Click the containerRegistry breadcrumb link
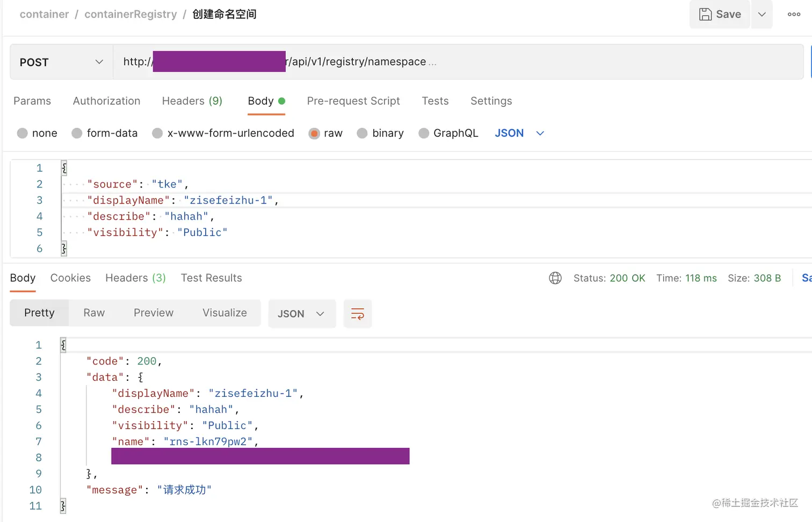 [130, 15]
